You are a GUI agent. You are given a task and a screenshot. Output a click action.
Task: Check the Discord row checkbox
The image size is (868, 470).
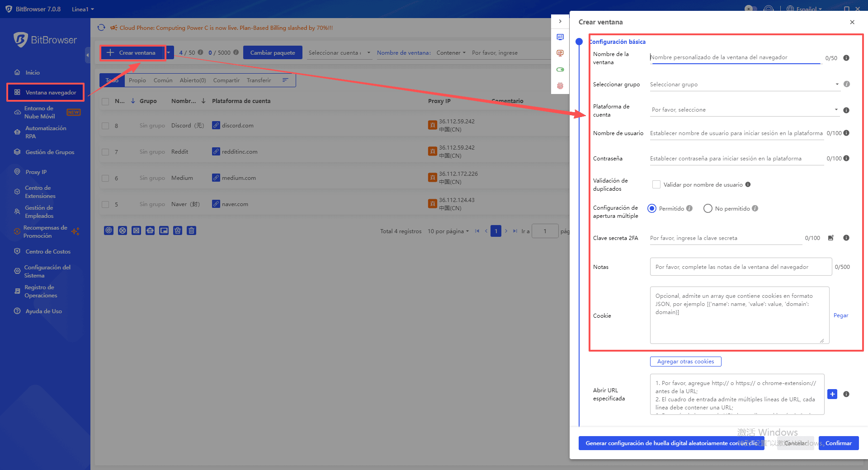[105, 126]
